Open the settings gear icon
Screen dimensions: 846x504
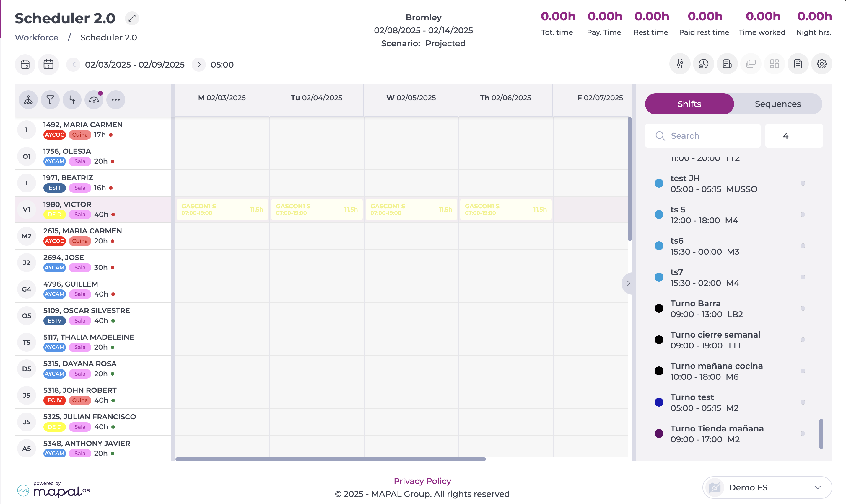pyautogui.click(x=821, y=64)
